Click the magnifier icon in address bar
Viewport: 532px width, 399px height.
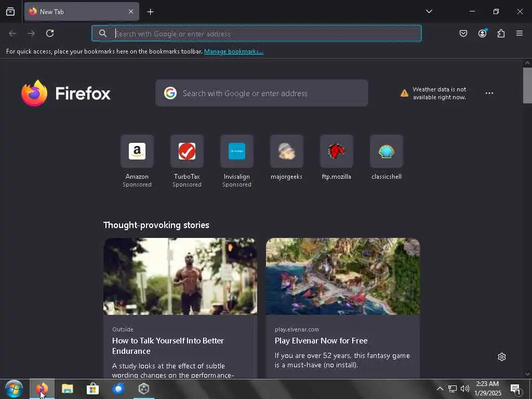pos(102,33)
